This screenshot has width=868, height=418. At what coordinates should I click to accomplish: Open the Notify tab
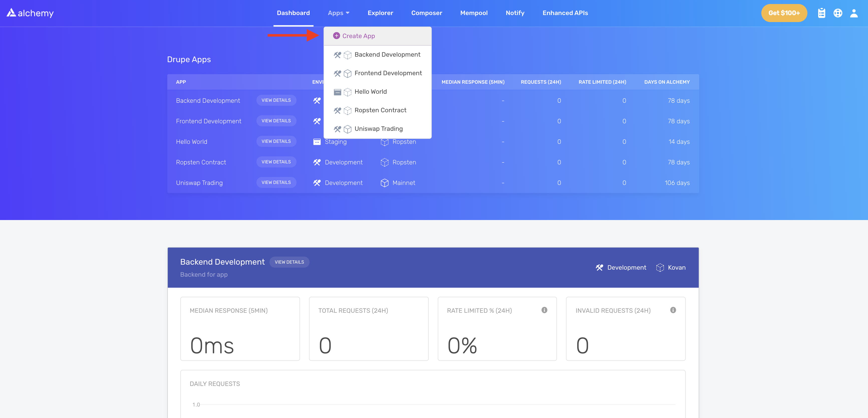515,13
